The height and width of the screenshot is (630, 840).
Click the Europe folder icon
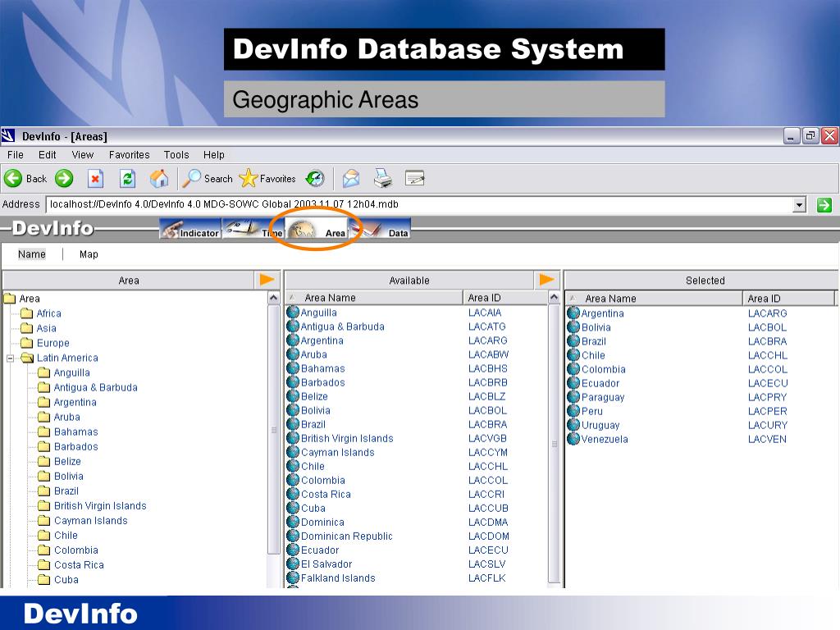click(27, 343)
